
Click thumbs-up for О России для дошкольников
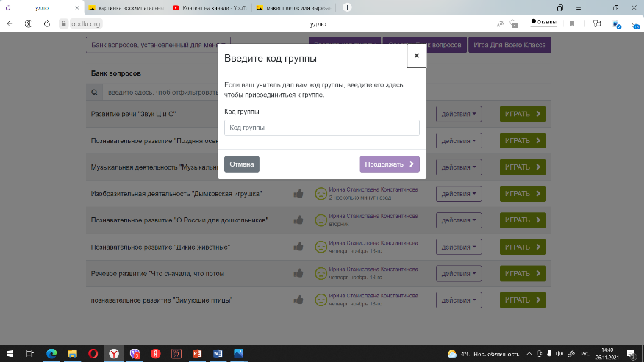(298, 220)
